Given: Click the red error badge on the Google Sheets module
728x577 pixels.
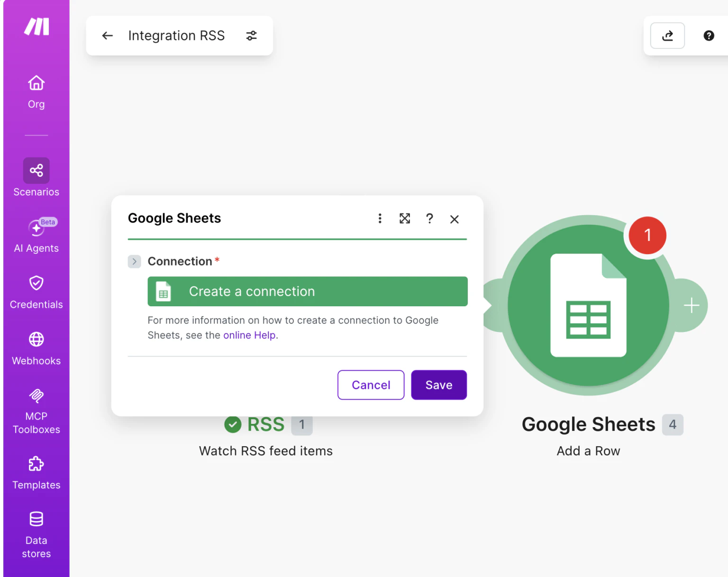Looking at the screenshot, I should [647, 235].
